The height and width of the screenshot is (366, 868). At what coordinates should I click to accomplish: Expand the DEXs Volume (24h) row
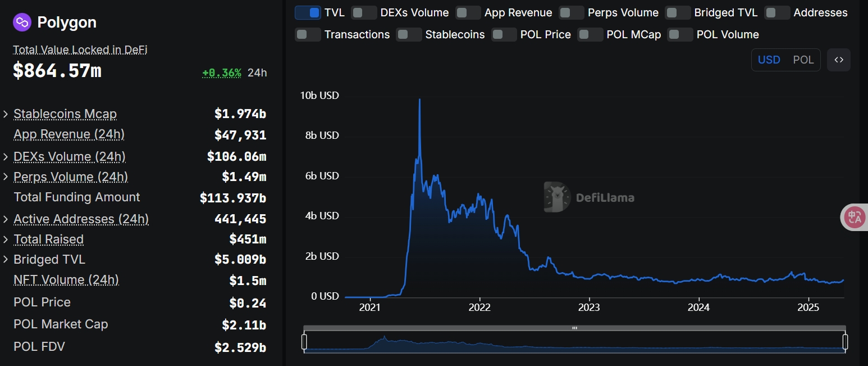6,156
